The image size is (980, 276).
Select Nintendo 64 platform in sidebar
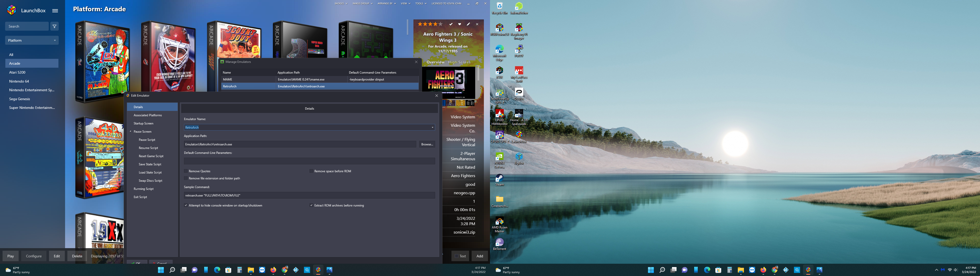point(32,81)
